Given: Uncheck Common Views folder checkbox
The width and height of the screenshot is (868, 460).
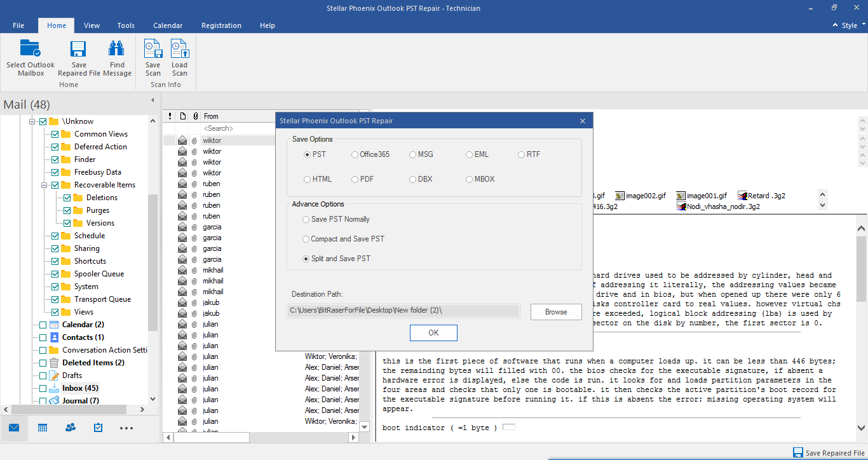Looking at the screenshot, I should click(55, 134).
